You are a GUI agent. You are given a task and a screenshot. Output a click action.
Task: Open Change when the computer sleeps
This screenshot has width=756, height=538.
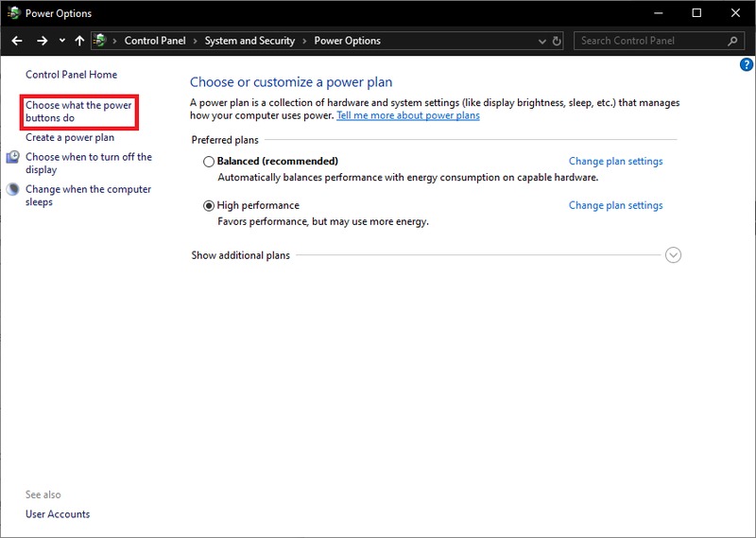88,196
